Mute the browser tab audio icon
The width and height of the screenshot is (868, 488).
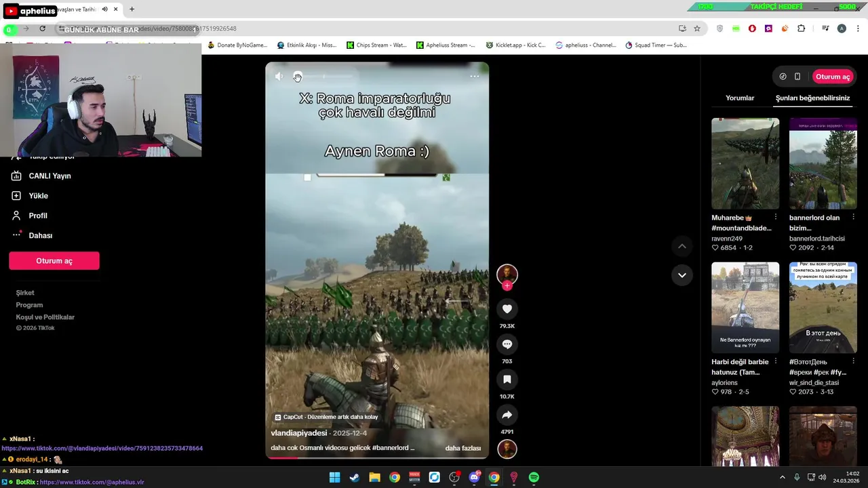(104, 9)
